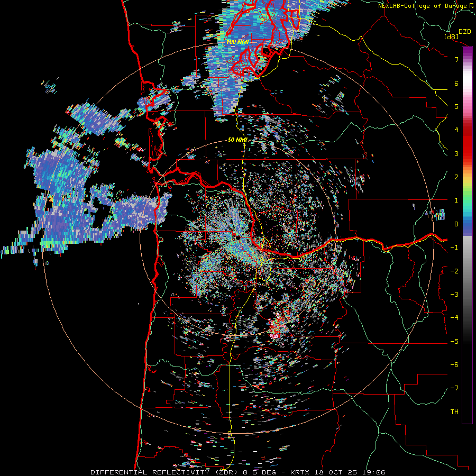Screen dimensions: 476x476
Task: Click the -7 value on the color scale
Action: (x=454, y=388)
